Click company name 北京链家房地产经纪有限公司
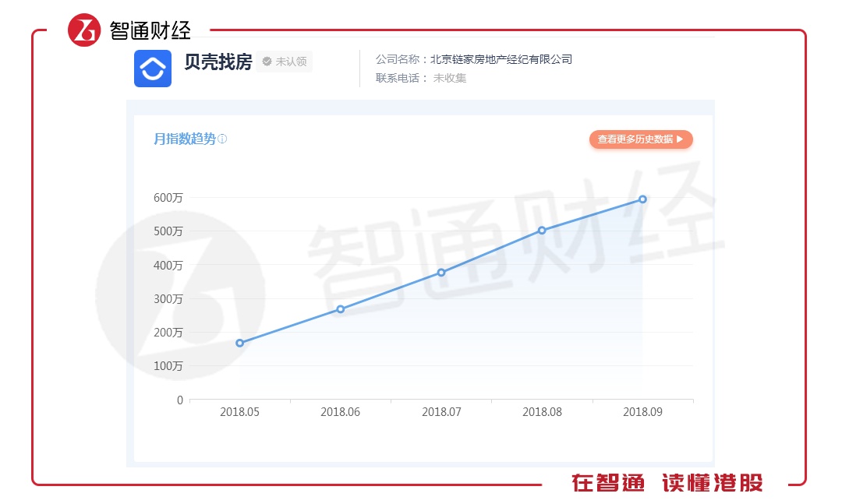 [501, 59]
